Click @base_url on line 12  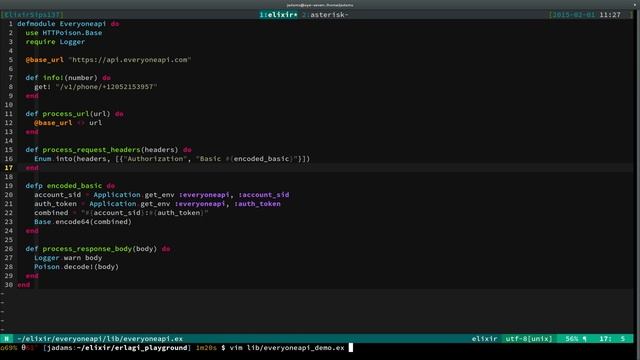coord(53,122)
